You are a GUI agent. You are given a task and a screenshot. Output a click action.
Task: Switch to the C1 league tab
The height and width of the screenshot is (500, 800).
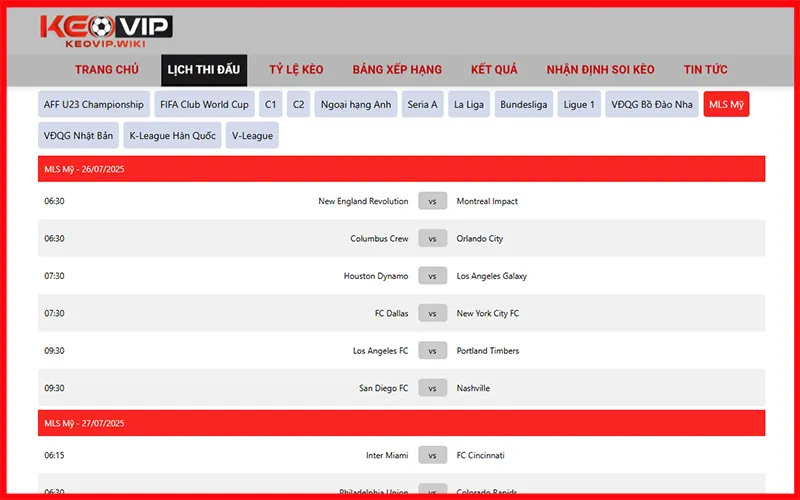pos(270,105)
